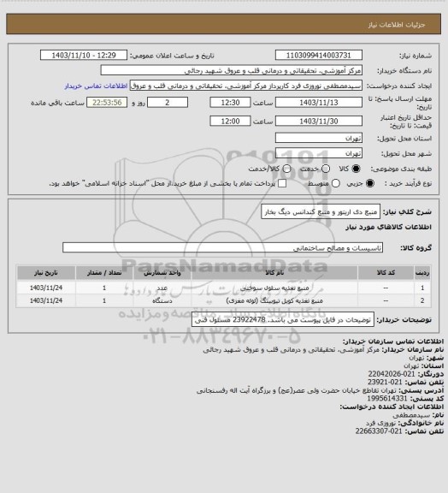Toggle the اسناد خزانه اسلامی payment checkbox
The image size is (448, 493).
(282, 183)
